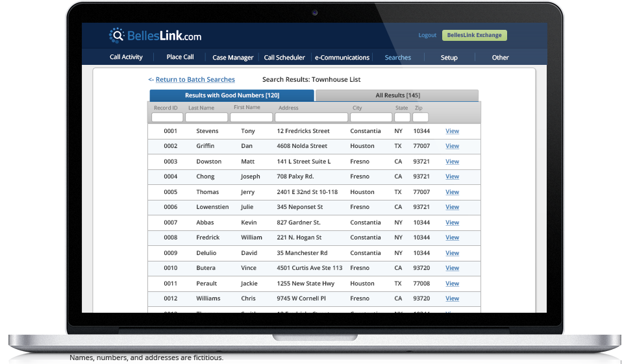The width and height of the screenshot is (624, 364).
Task: Focus the Last Name filter field
Action: (x=206, y=117)
